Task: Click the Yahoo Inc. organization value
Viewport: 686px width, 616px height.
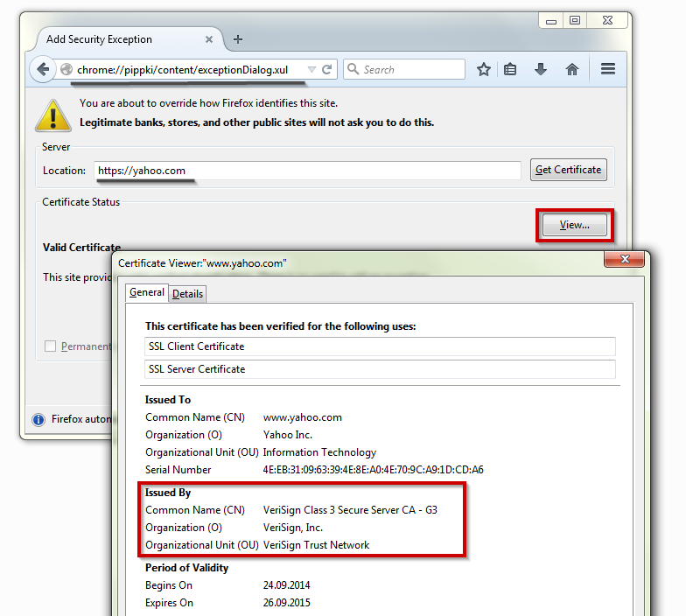Action: point(287,435)
